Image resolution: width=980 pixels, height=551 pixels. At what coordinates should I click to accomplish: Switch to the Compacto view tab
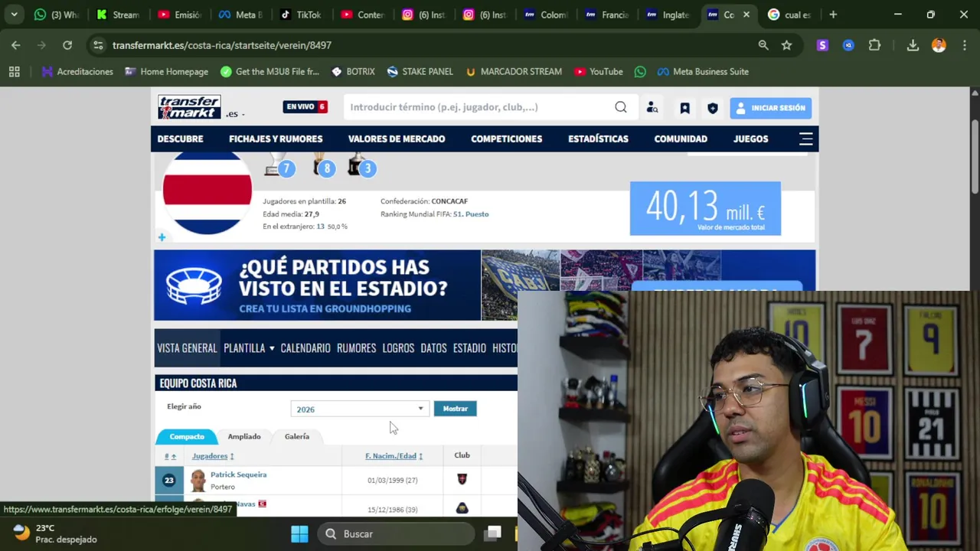pos(187,436)
